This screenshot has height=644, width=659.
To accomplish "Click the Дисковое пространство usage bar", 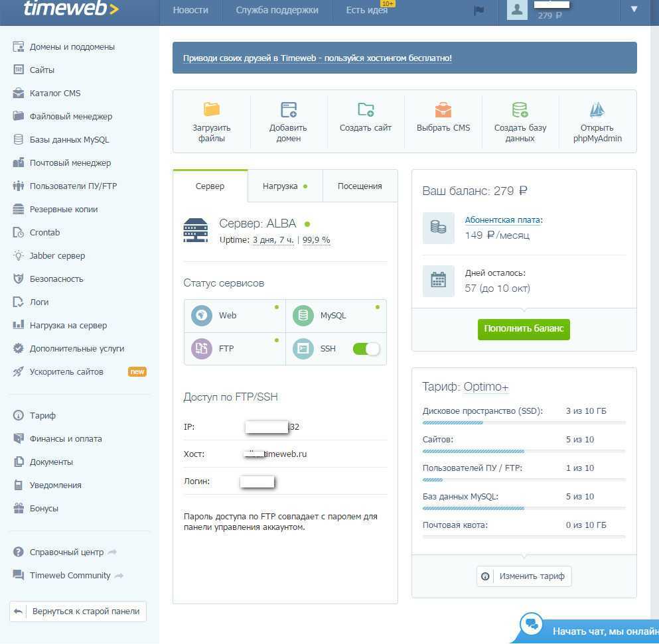I will point(524,422).
